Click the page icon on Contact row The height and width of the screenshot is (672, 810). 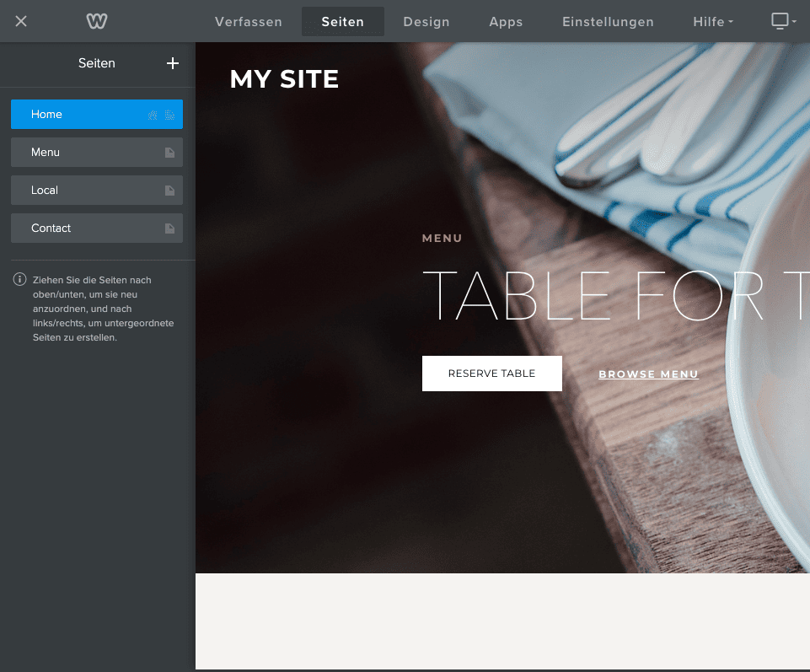[x=169, y=228]
